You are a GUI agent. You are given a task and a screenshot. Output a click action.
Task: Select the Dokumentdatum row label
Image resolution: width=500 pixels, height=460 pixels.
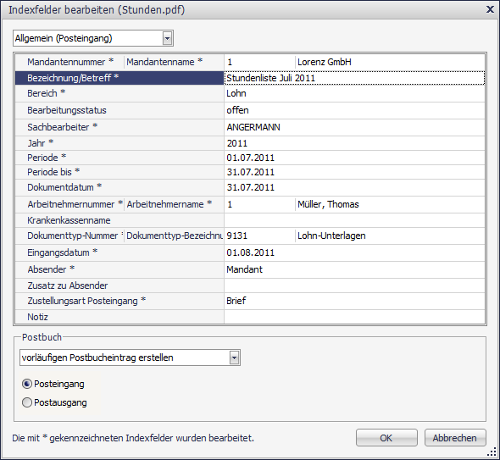pos(120,188)
